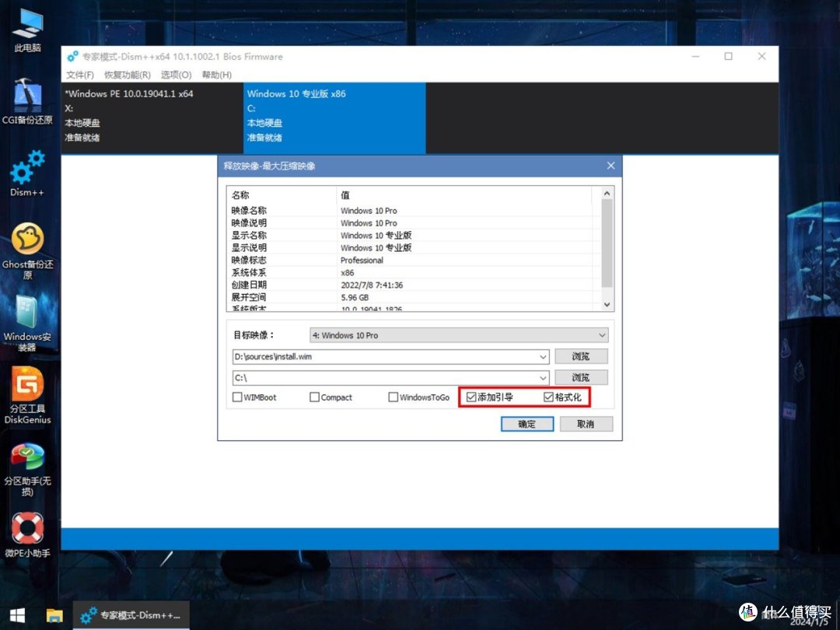840x630 pixels.
Task: Click 浏览 next to install.wim path
Action: 581,356
